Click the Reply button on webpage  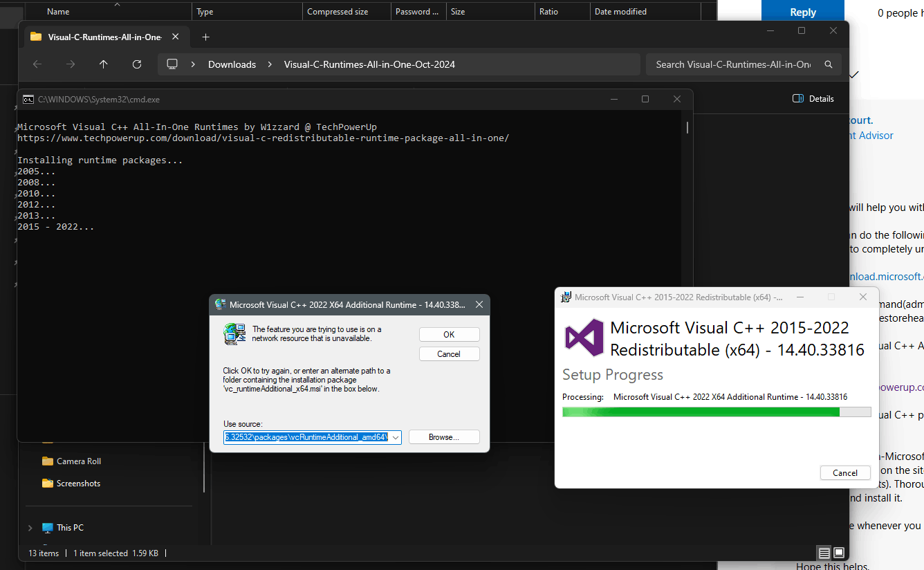[803, 12]
